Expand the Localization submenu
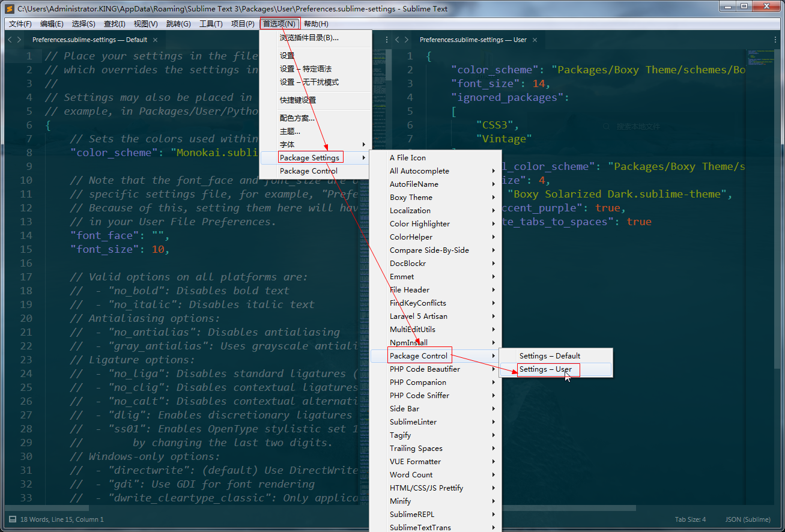This screenshot has width=785, height=532. coord(434,210)
